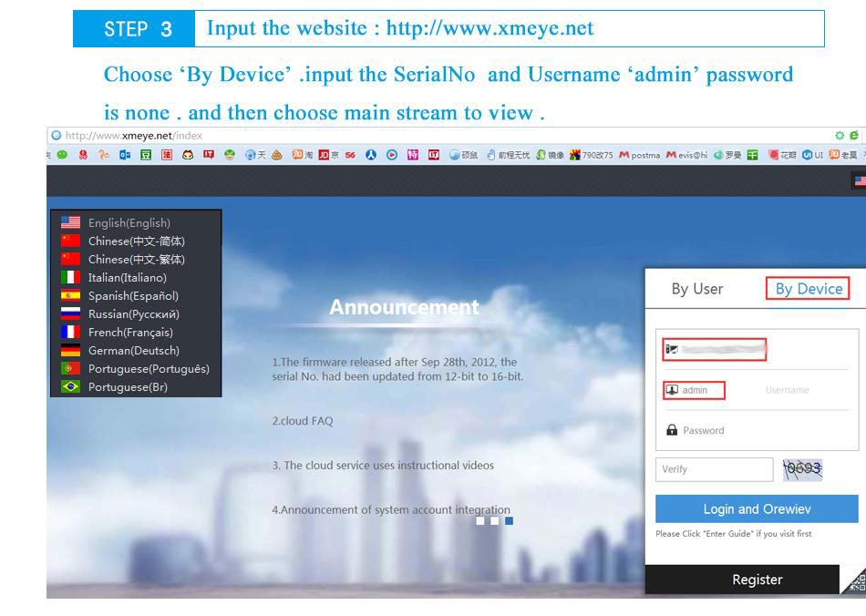
Task: Choose English(English) from the language list
Action: 129,223
